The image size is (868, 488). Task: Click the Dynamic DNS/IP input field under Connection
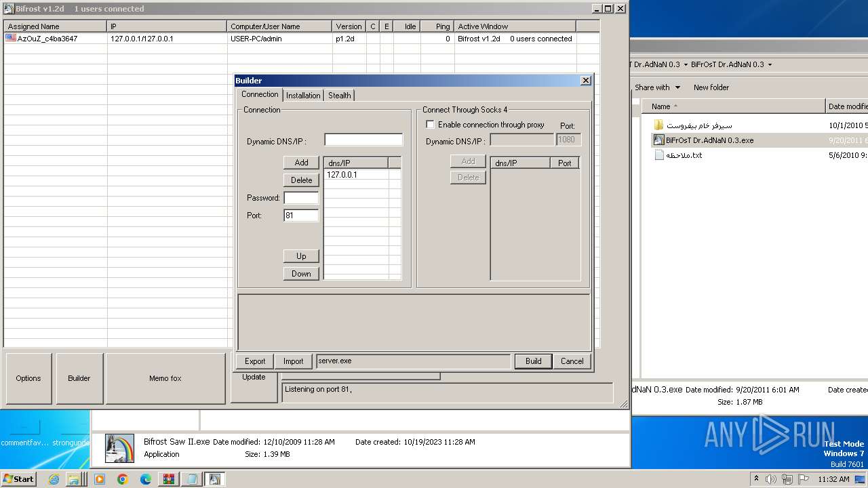click(x=363, y=140)
